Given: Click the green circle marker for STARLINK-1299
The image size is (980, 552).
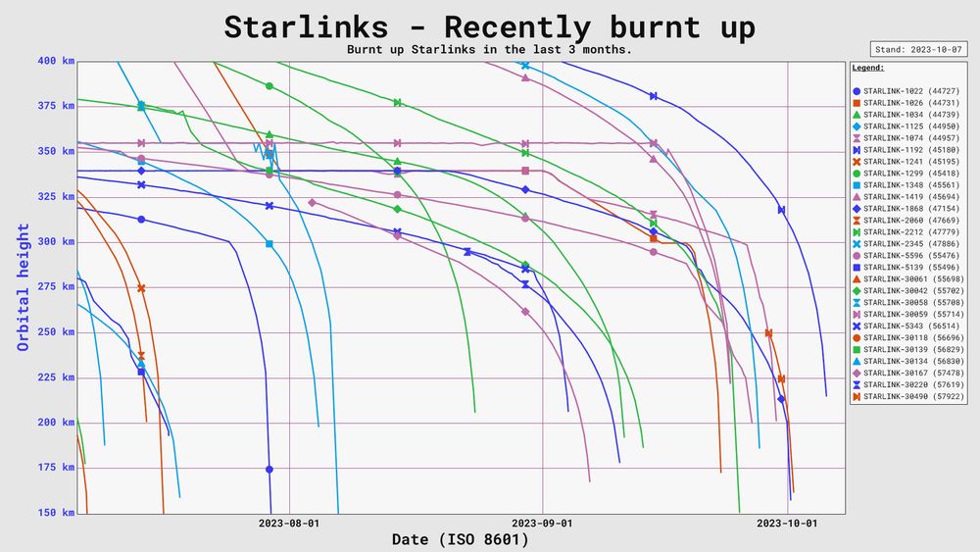Looking at the screenshot, I should (x=857, y=174).
